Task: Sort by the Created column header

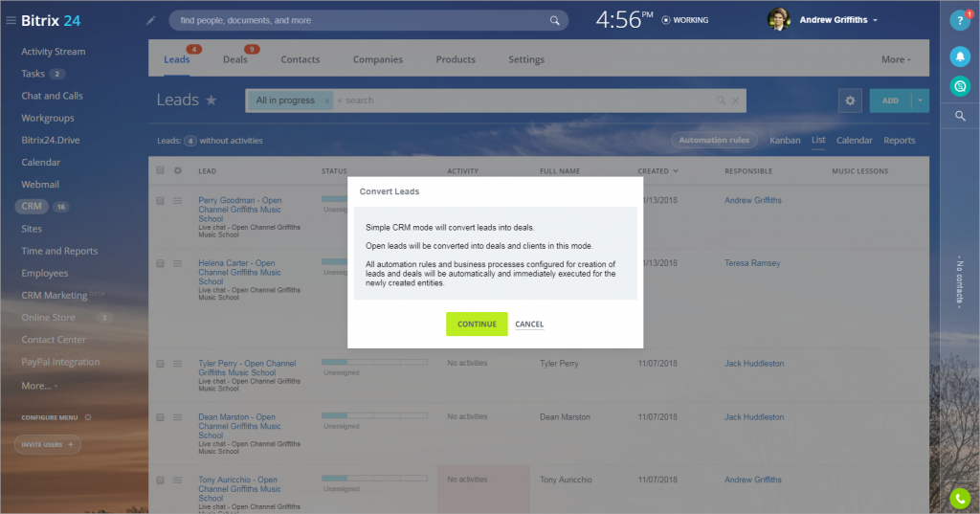Action: (x=657, y=170)
